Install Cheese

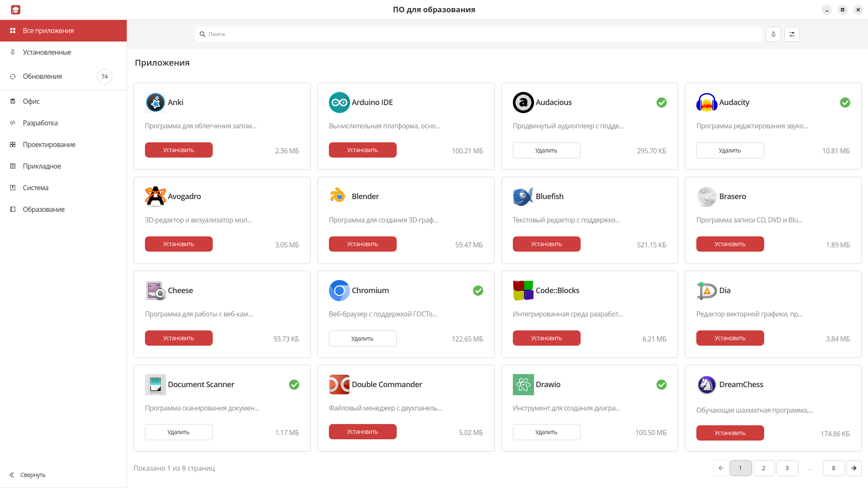179,338
